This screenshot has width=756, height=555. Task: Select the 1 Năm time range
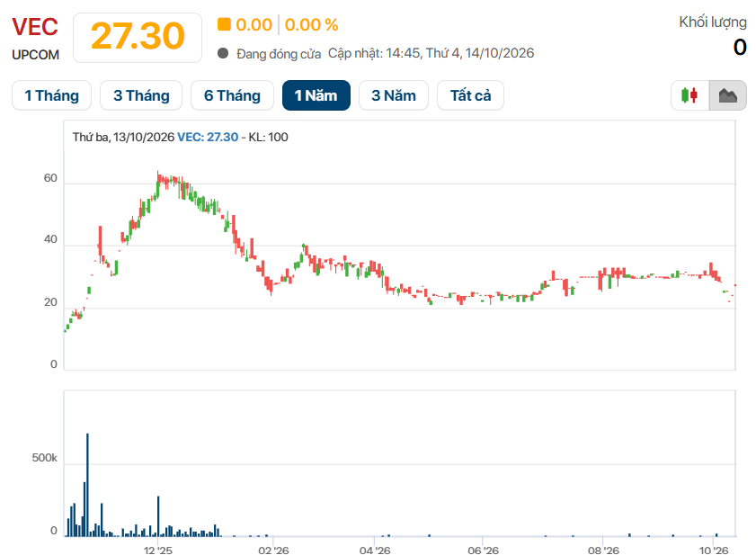click(x=316, y=95)
